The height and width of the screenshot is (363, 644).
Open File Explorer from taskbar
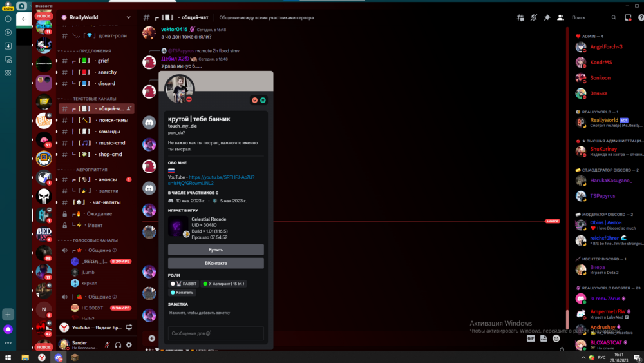coord(25,358)
